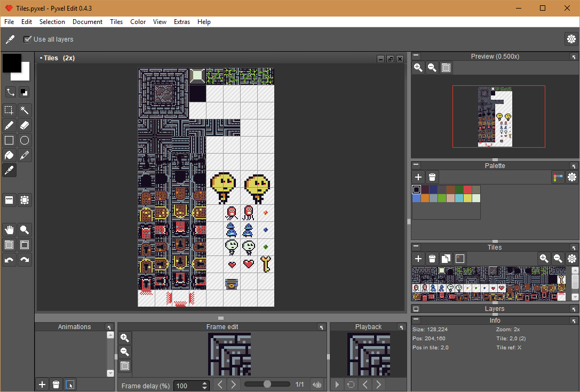Collapse the Tiles panel

[416, 246]
